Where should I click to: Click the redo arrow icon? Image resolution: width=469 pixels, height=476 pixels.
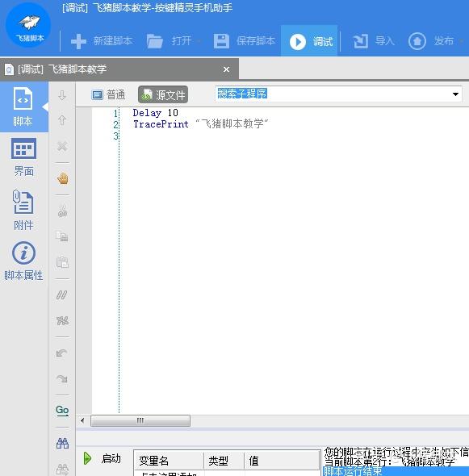(62, 378)
